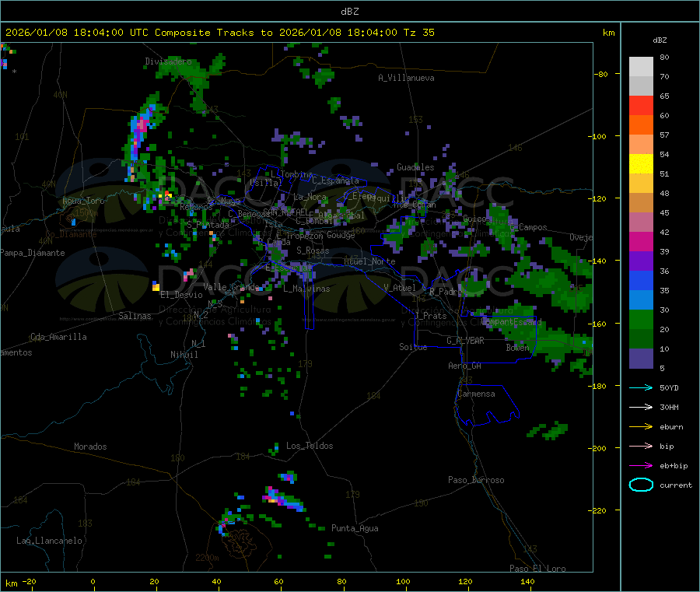The height and width of the screenshot is (592, 700).
Task: Click the Divisadero map label
Action: tap(168, 61)
